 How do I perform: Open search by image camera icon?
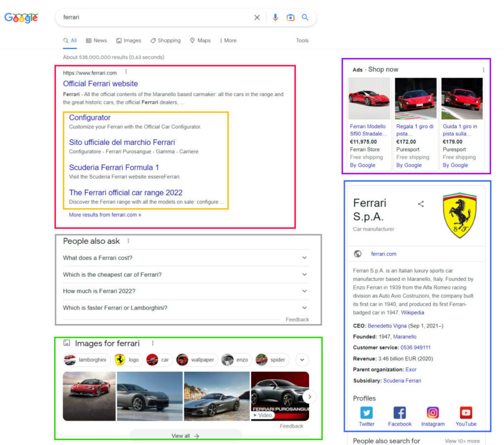pos(290,17)
